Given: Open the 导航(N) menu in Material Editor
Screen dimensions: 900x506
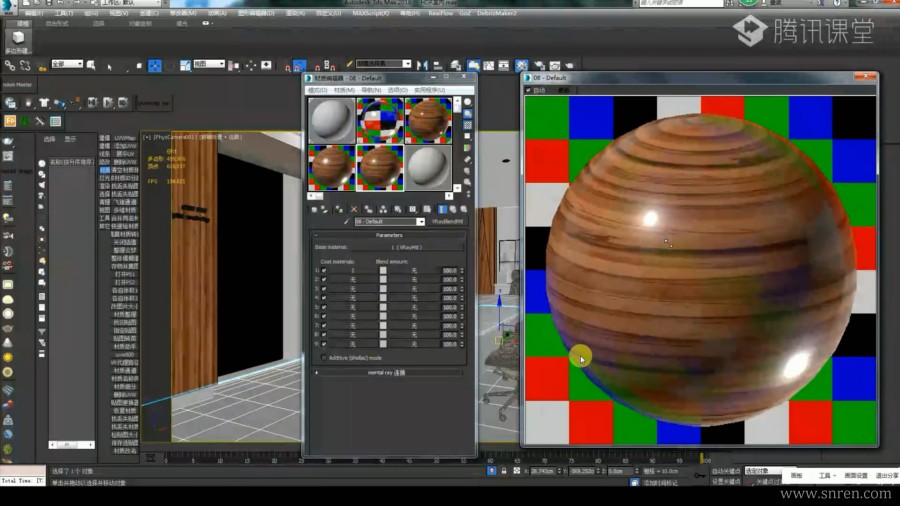Looking at the screenshot, I should pyautogui.click(x=371, y=90).
